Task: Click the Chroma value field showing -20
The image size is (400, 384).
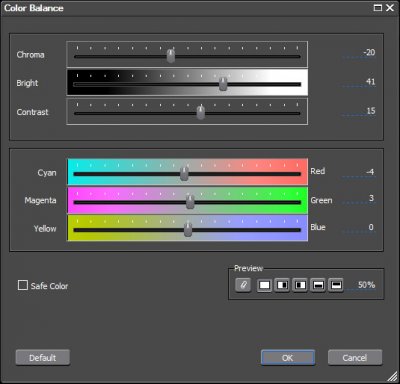Action: click(359, 53)
